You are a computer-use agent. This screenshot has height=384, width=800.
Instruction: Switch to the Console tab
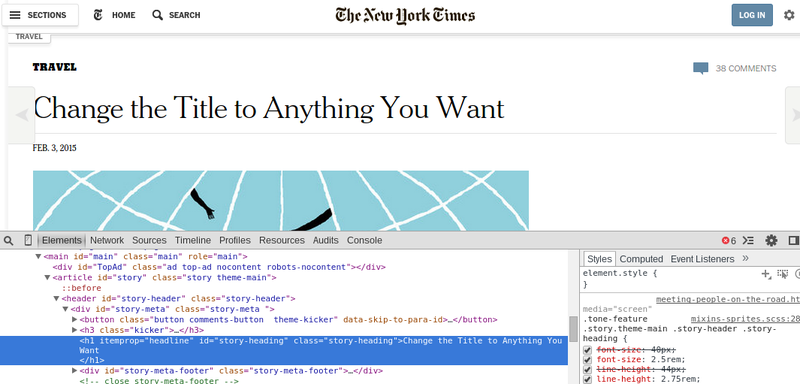click(364, 240)
